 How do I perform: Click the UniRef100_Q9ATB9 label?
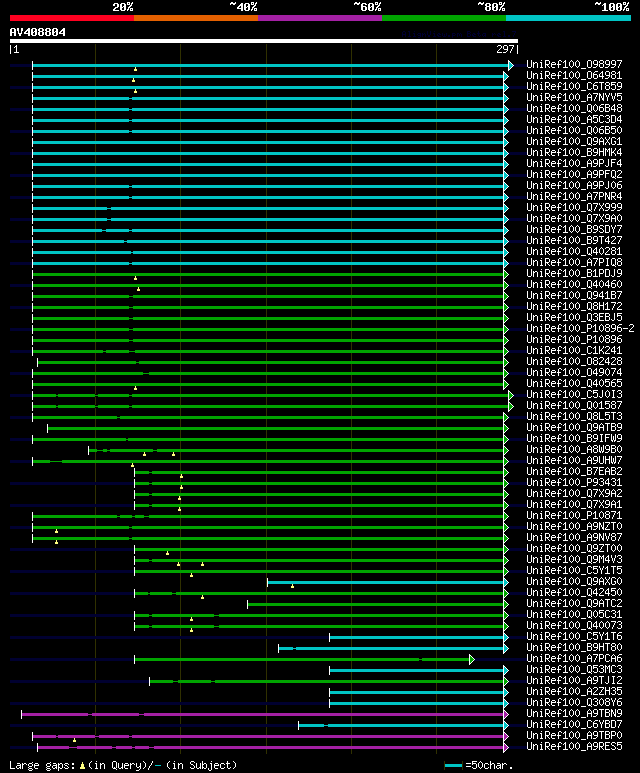(x=574, y=428)
